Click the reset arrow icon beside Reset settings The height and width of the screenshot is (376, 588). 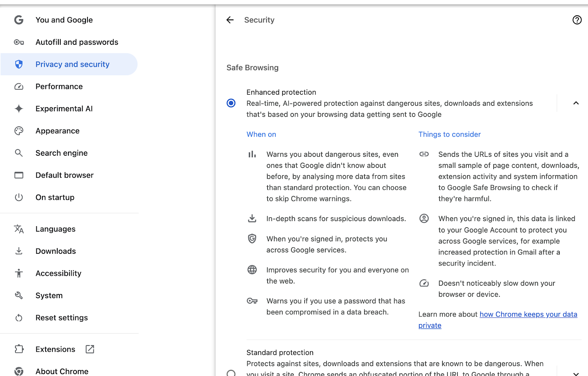tap(19, 318)
